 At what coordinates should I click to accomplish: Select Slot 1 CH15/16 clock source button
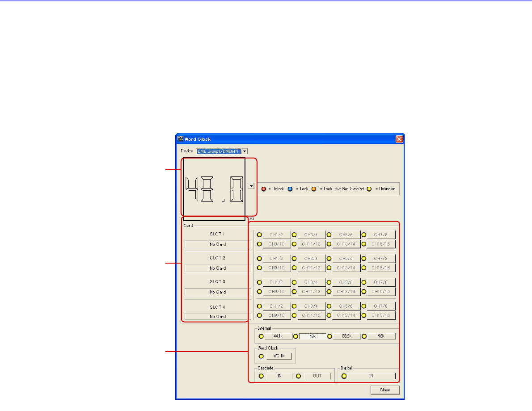[x=381, y=244]
